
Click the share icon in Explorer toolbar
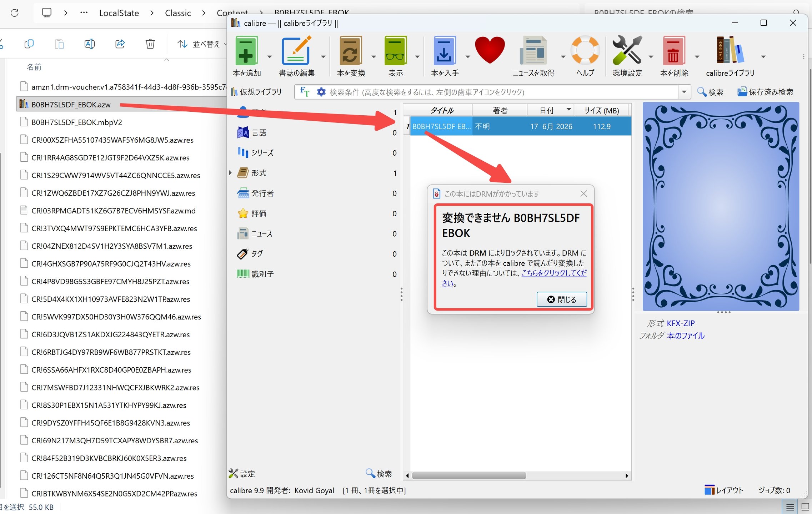120,44
